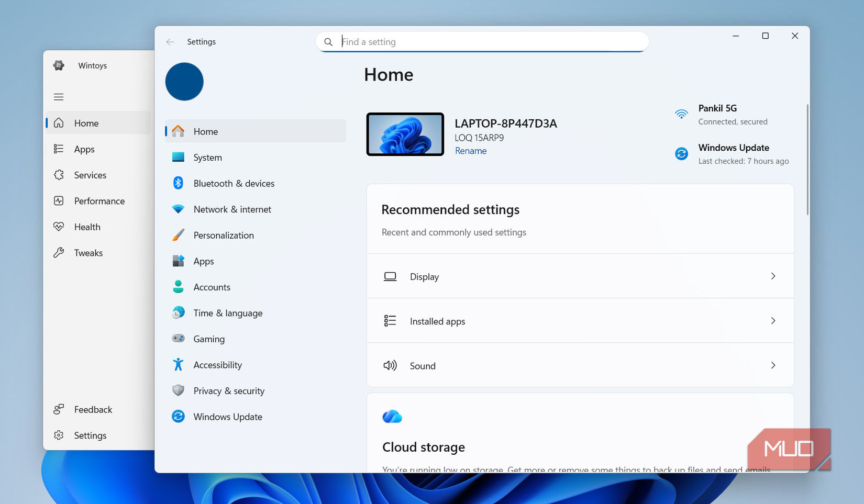Expand the Installed apps setting
This screenshot has height=504, width=864.
tap(773, 321)
